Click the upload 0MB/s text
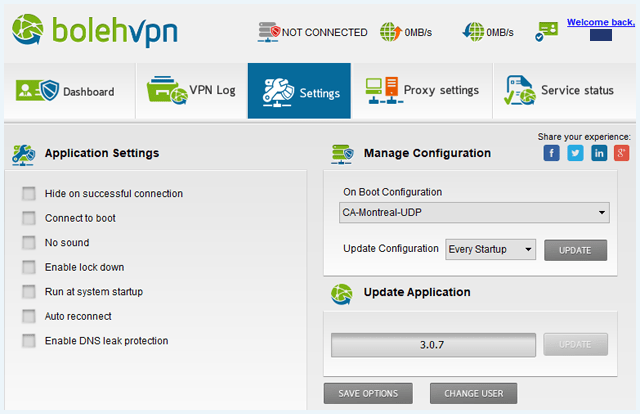 pos(418,33)
